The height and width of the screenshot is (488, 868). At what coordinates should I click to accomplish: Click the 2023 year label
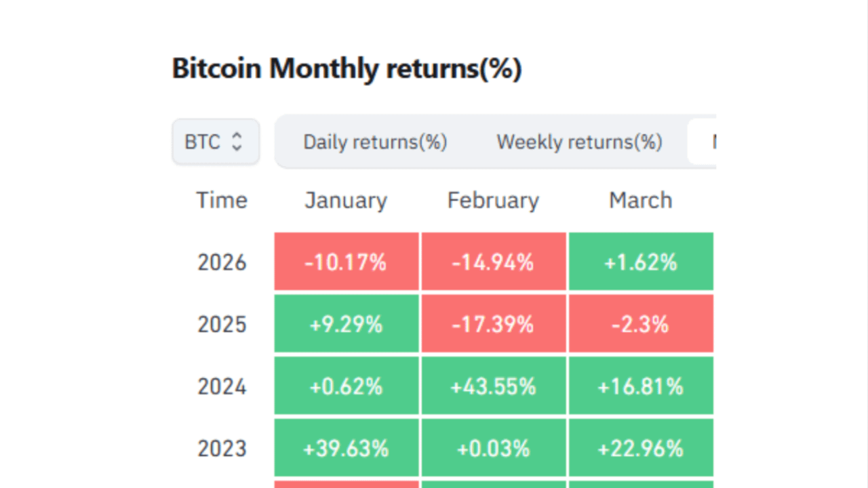[x=222, y=447]
